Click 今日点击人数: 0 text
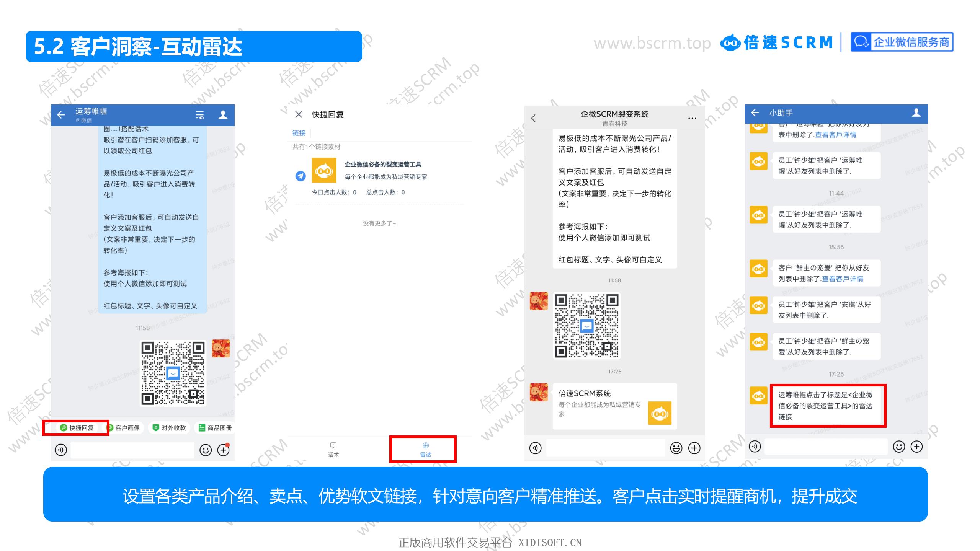 [334, 192]
